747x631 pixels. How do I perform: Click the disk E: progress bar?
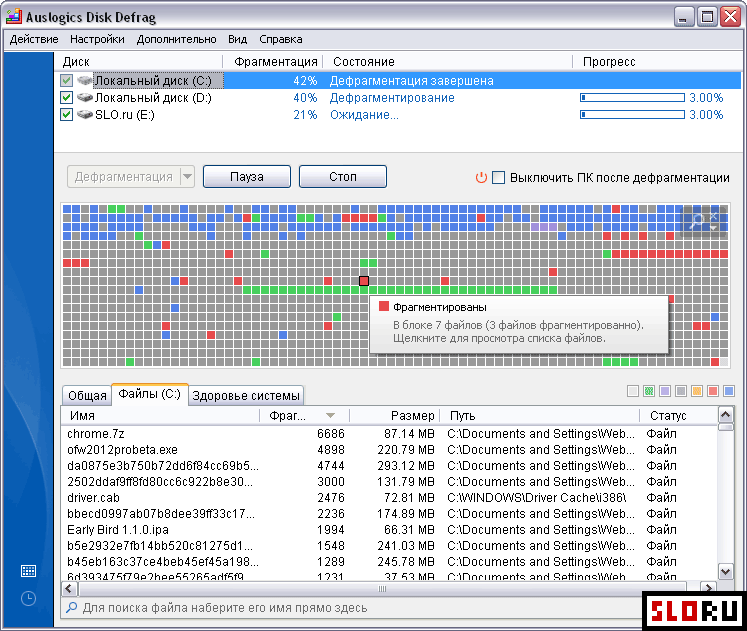[632, 115]
